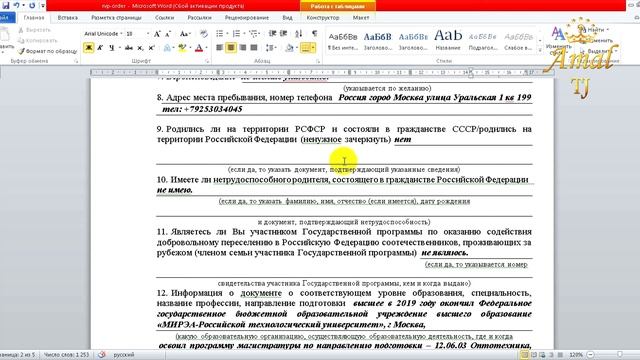The image size is (640, 360).
Task: Sort the selected text
Action: point(299,34)
